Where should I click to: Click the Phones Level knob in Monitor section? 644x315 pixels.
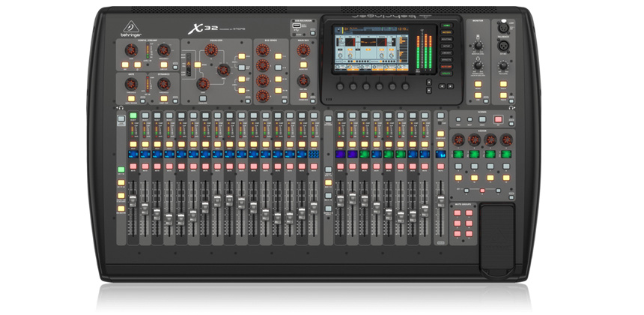click(478, 65)
